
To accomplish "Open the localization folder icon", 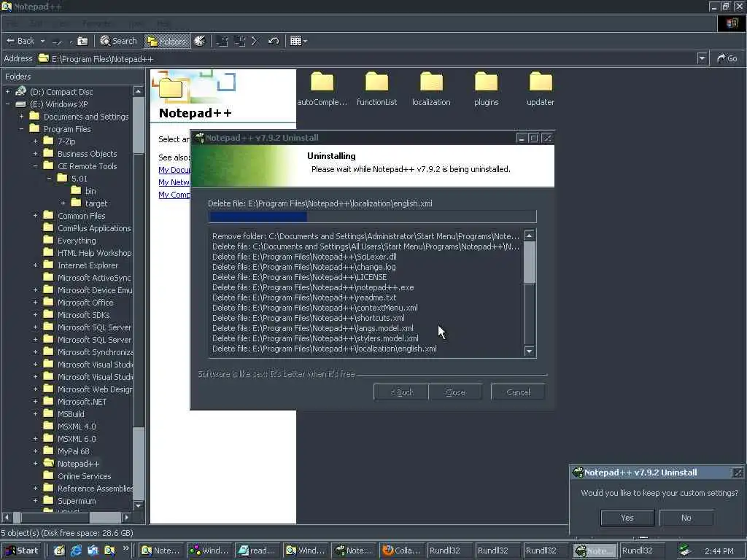I will coord(432,82).
